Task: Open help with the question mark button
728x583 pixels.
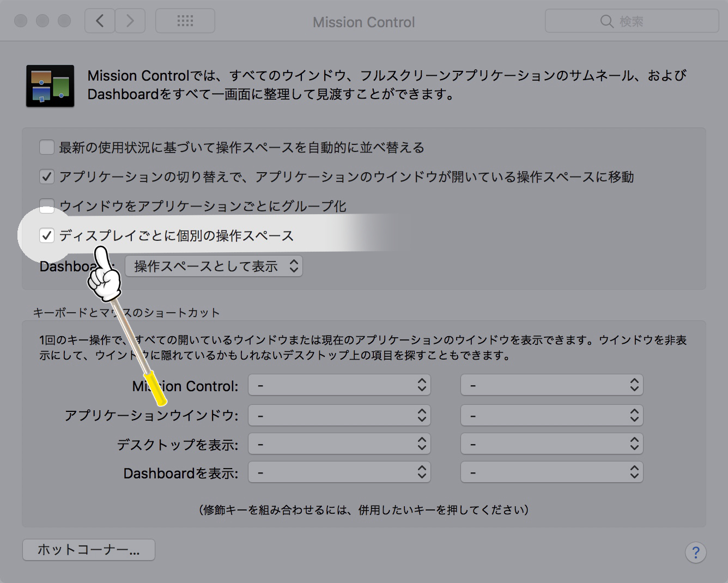Action: 696,552
